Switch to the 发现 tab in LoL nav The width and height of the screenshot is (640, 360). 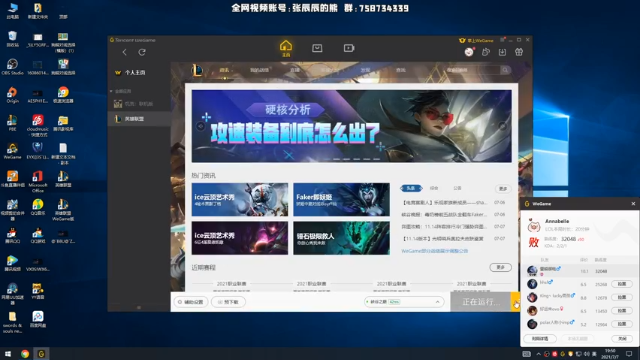365,70
